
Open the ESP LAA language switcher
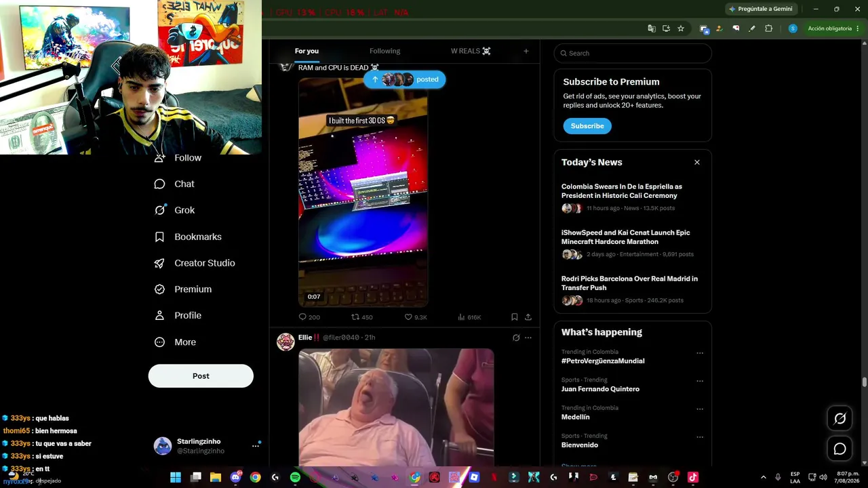click(x=795, y=477)
